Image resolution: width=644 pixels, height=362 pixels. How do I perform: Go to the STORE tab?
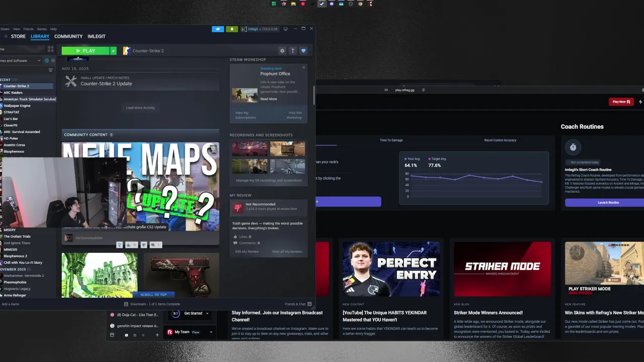(x=18, y=36)
